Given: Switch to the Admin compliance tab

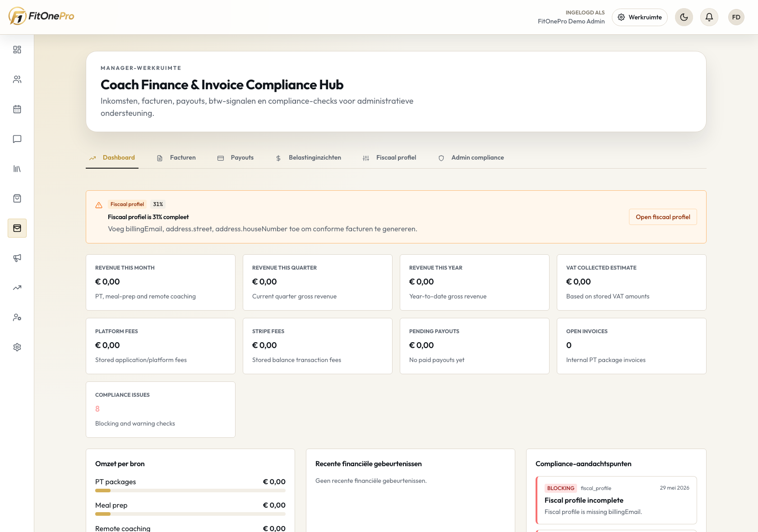Looking at the screenshot, I should 471,158.
